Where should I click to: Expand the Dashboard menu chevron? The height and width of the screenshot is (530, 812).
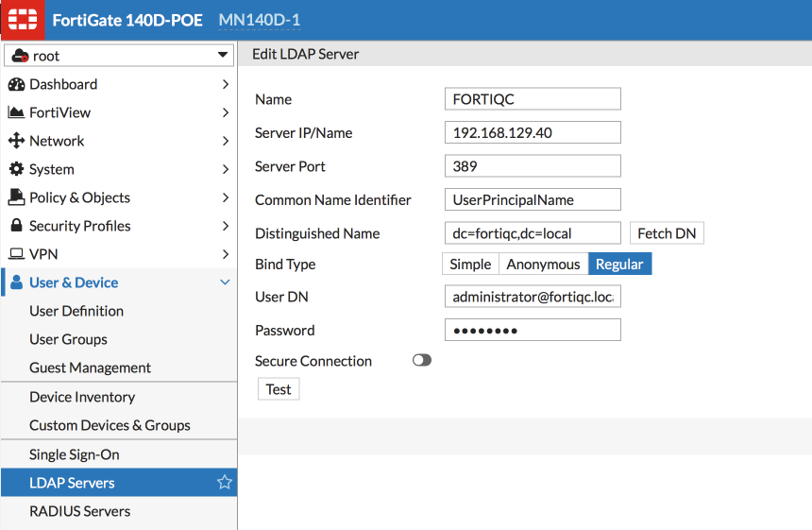(226, 84)
